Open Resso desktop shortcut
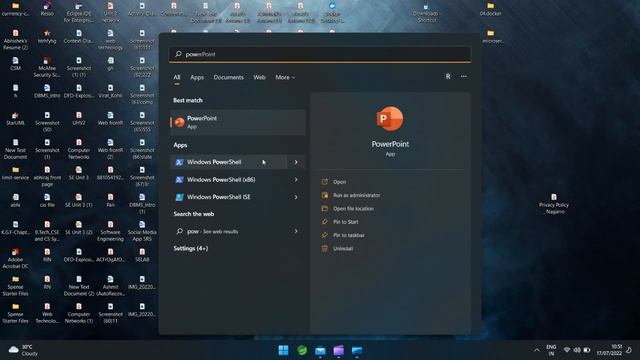The width and height of the screenshot is (640, 360). click(47, 9)
